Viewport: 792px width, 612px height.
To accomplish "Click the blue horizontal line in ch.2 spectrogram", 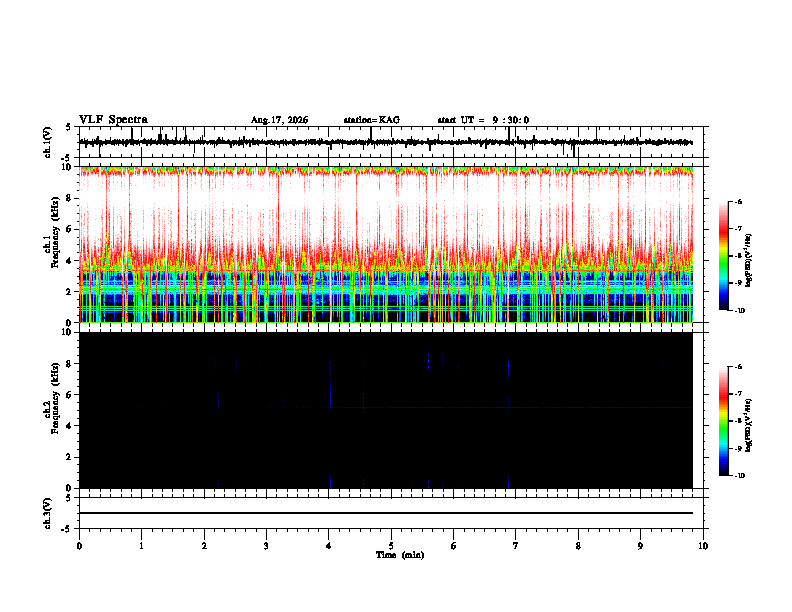I will (x=480, y=407).
